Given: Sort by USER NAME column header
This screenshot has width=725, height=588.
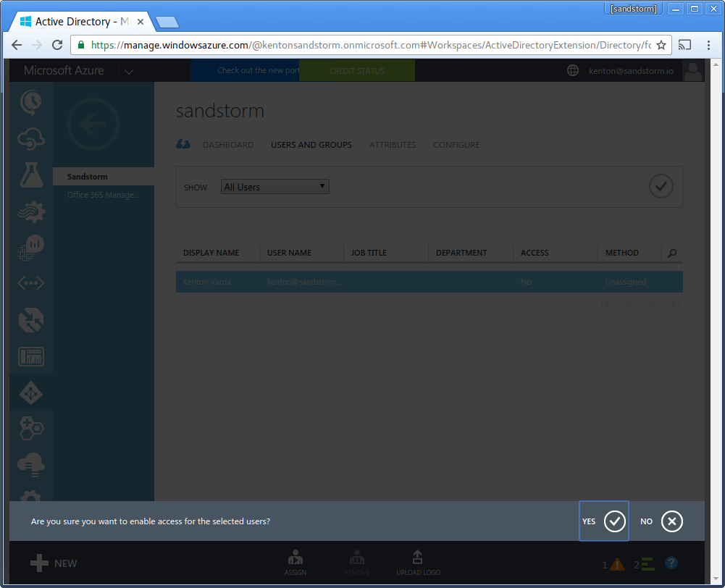Looking at the screenshot, I should click(289, 253).
